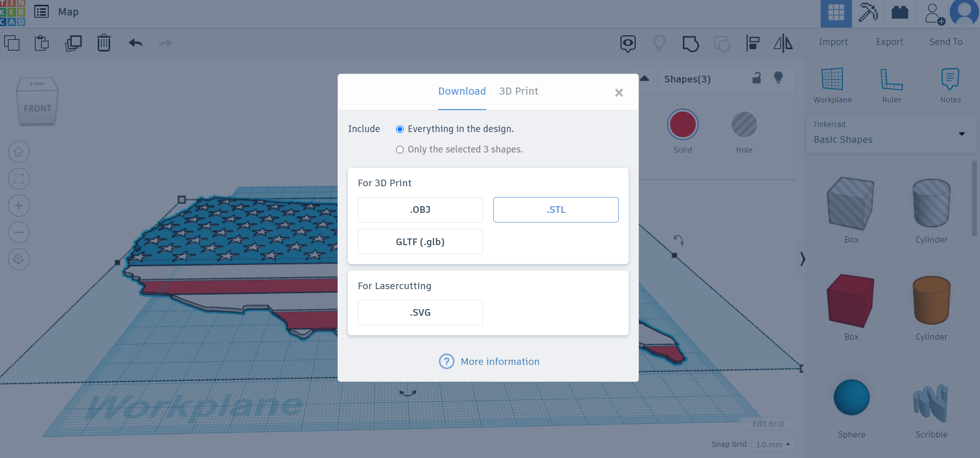Click the Group shapes icon
This screenshot has width=980, height=458.
pyautogui.click(x=691, y=43)
